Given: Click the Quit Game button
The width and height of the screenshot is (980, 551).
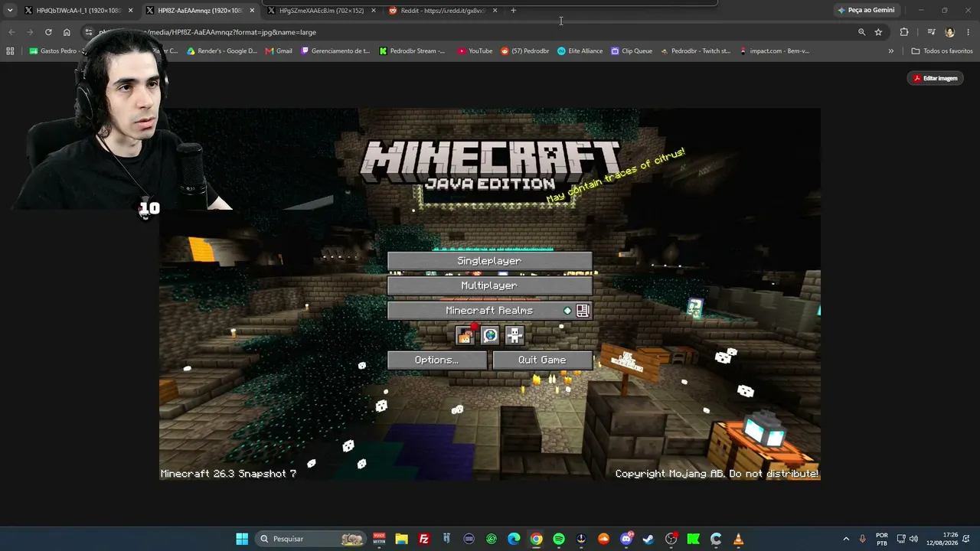Looking at the screenshot, I should 542,360.
